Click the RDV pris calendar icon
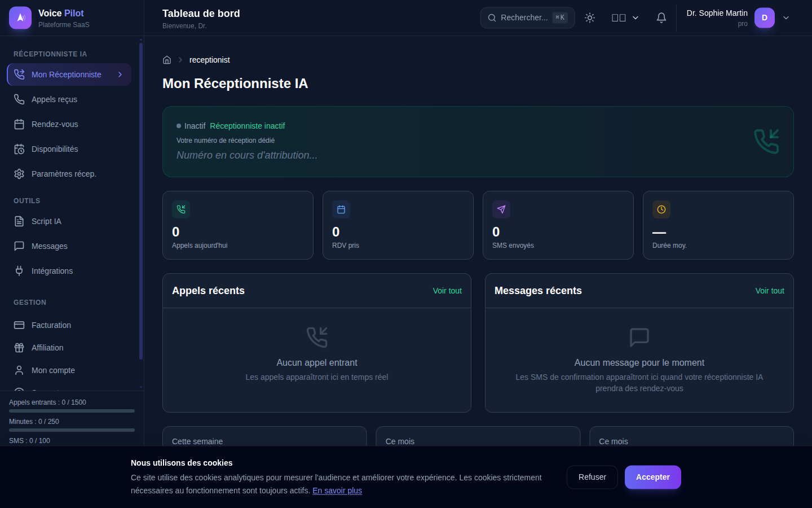This screenshot has width=812, height=508. (341, 209)
